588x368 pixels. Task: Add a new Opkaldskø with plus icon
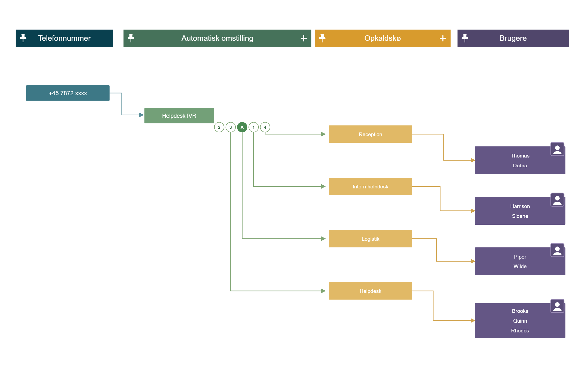443,38
